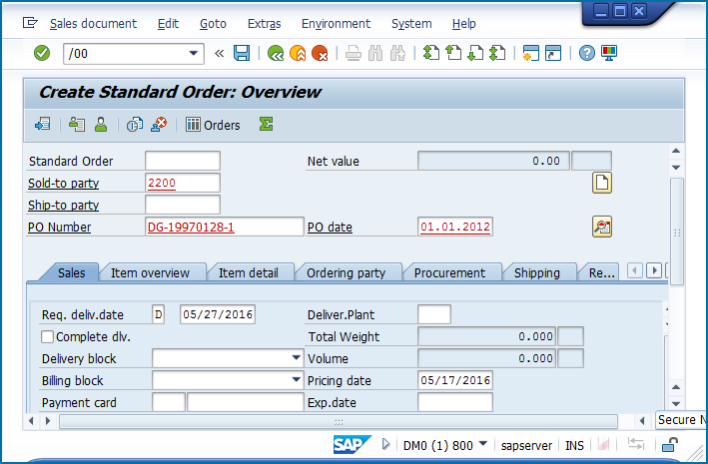Click the Orders button

pyautogui.click(x=213, y=125)
